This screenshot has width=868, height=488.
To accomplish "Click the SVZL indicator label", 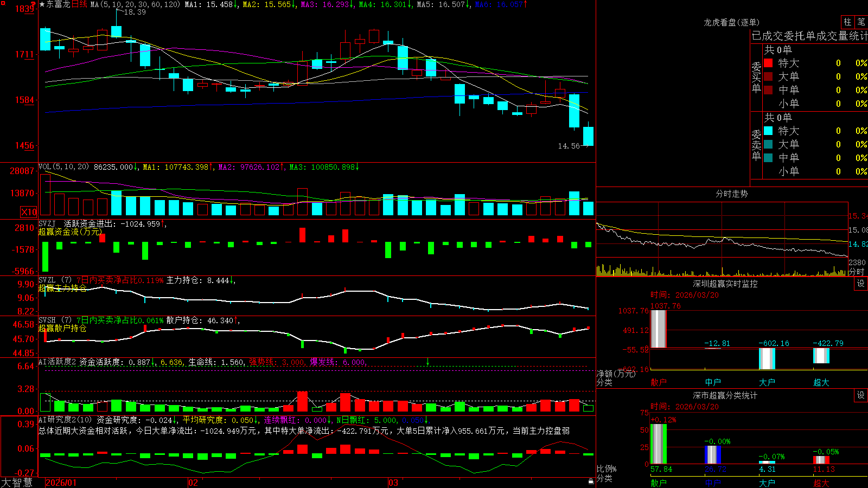I will [47, 280].
